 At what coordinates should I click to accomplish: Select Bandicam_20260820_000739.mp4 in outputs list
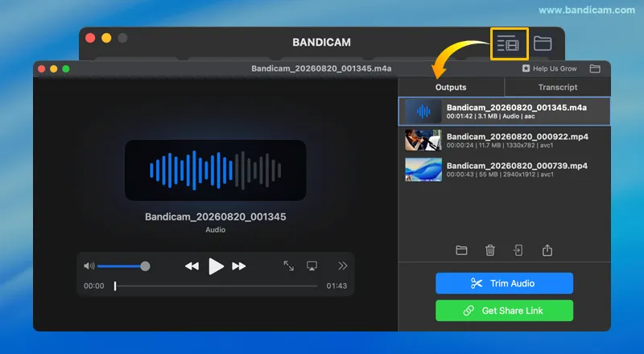point(505,170)
